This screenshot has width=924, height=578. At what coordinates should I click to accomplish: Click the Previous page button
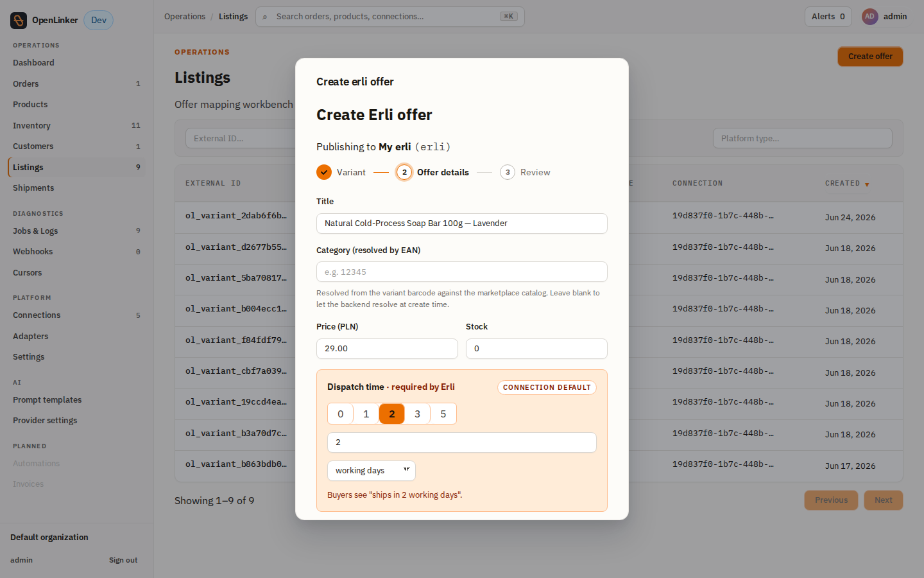click(831, 500)
